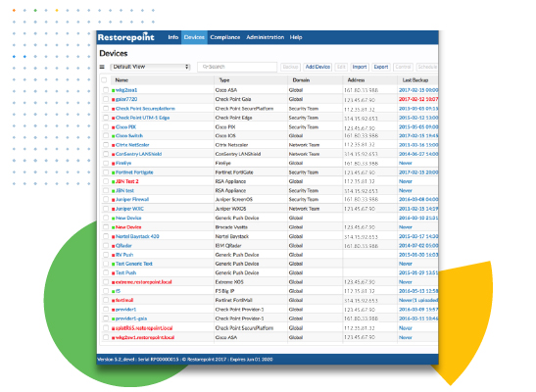The height and width of the screenshot is (392, 536).
Task: Tick the fortimail row checkbox
Action: 106,301
